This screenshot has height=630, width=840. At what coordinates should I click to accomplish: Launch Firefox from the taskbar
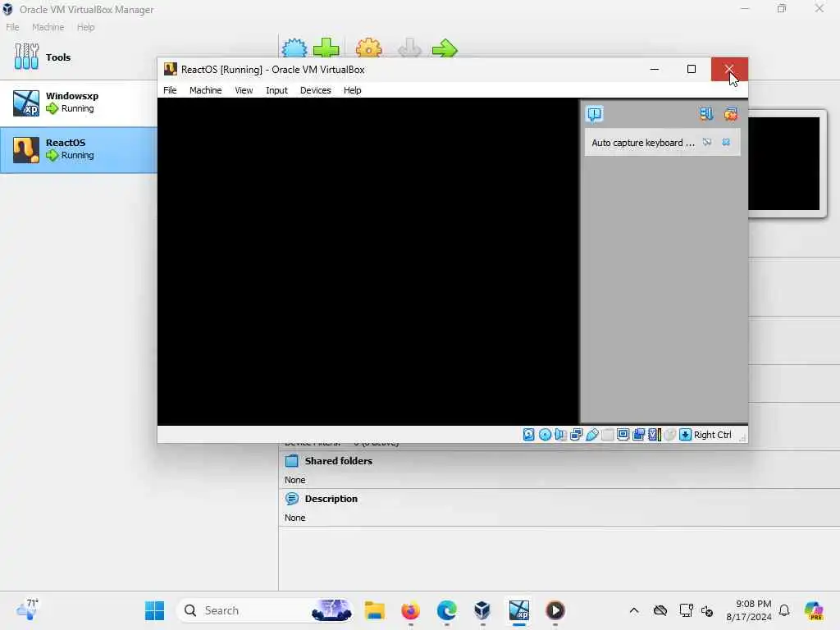click(410, 610)
